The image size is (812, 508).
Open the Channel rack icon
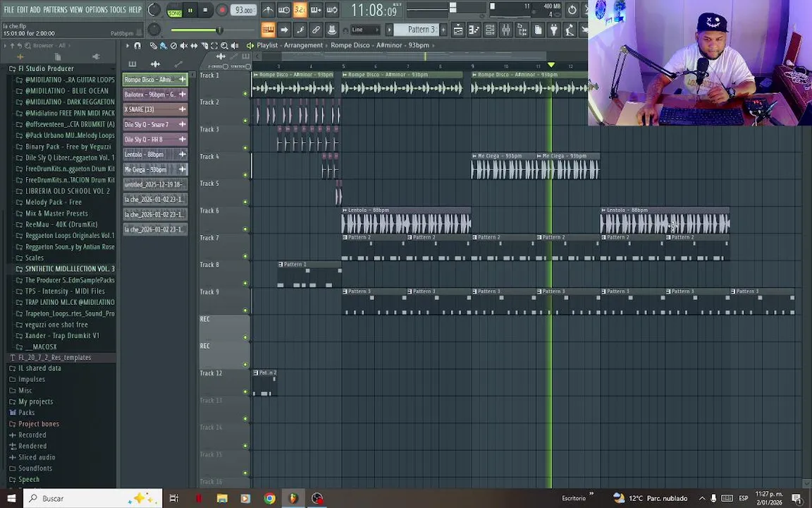tap(490, 30)
